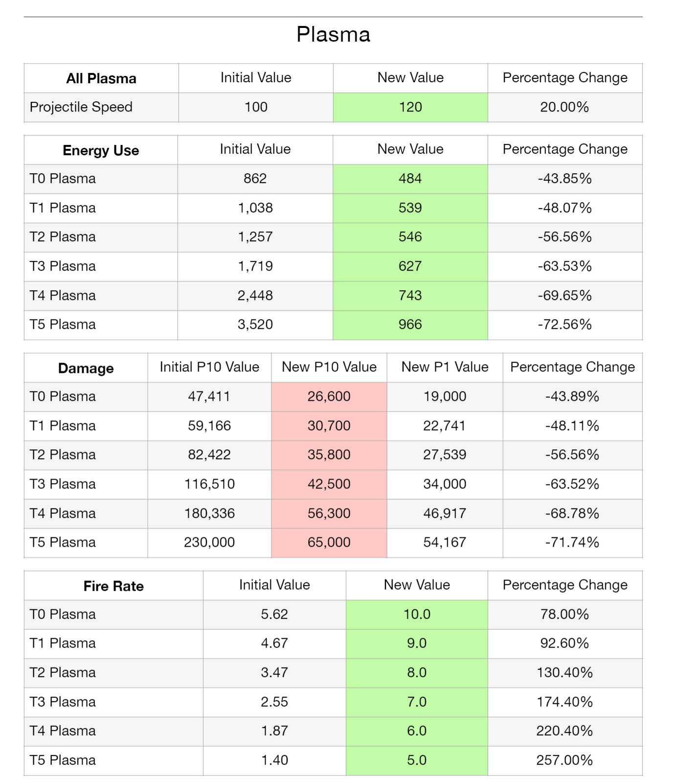Select T0 Plasma fire rate 10.0
Viewport: 675px width, 784px height.
pos(417,614)
